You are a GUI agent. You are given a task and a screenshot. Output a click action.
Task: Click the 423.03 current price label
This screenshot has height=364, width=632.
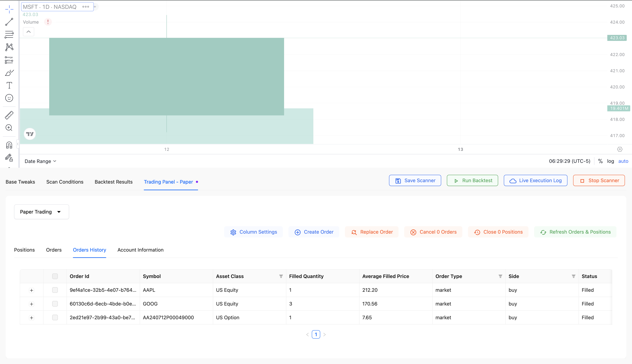pyautogui.click(x=617, y=38)
